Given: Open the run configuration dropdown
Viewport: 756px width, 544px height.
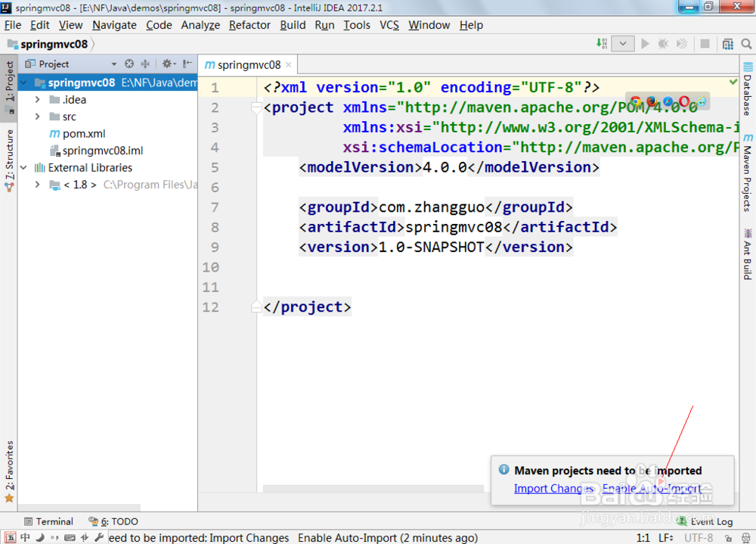Looking at the screenshot, I should tap(621, 43).
